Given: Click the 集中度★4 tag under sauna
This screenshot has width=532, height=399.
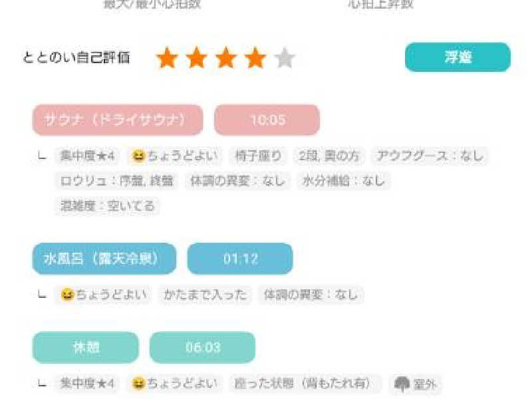Looking at the screenshot, I should click(x=88, y=156).
